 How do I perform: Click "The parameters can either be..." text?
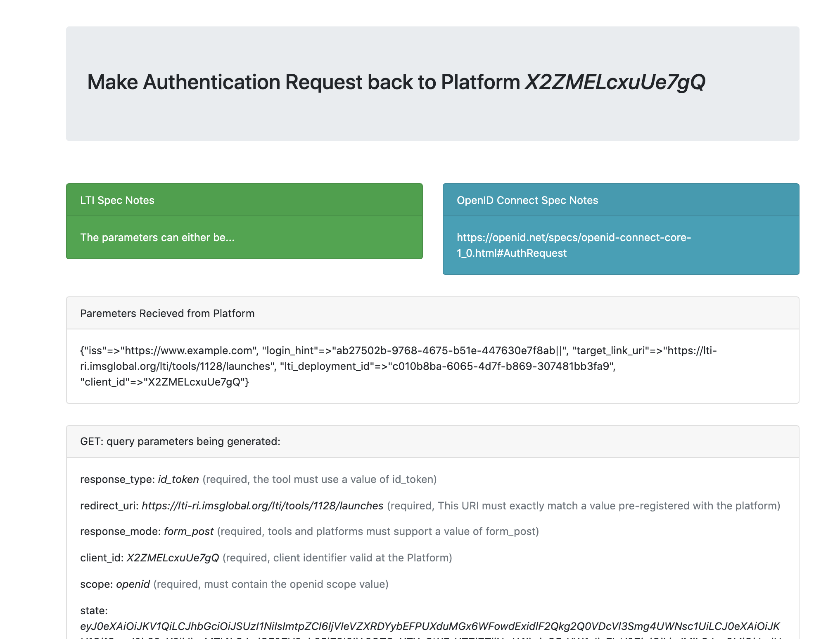coord(157,237)
